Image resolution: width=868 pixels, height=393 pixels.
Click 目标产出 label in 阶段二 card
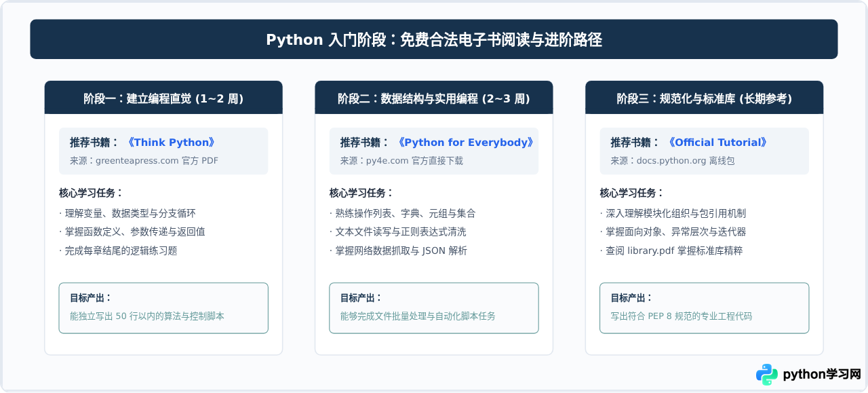(x=361, y=298)
